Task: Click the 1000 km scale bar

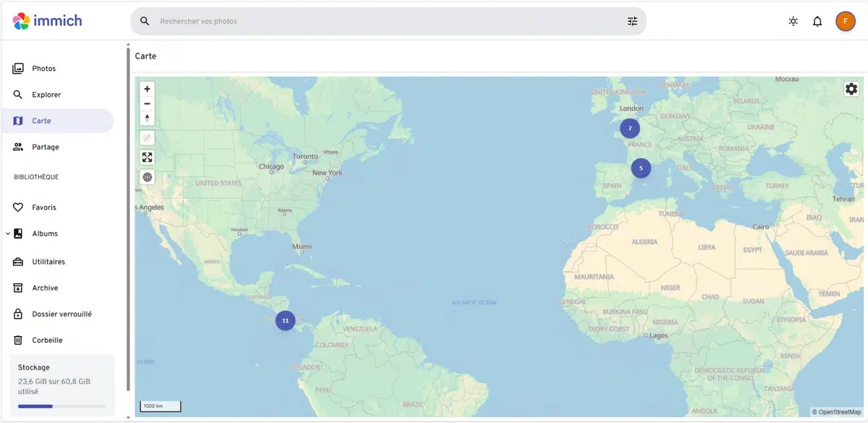Action: [x=160, y=406]
